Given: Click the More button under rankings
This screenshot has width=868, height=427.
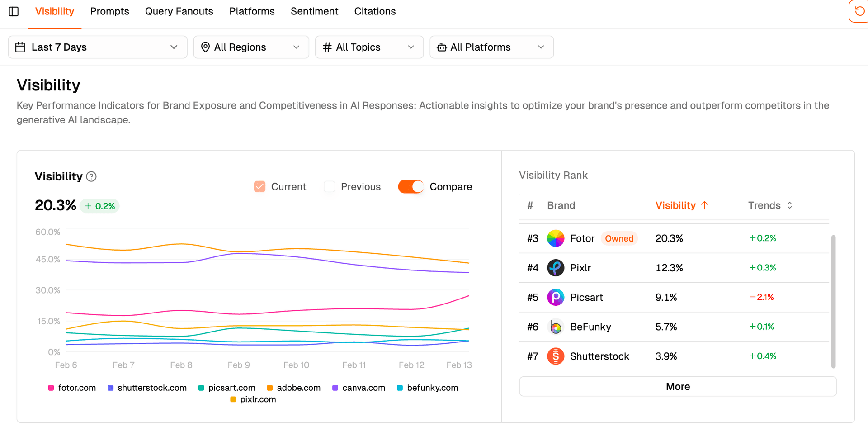Looking at the screenshot, I should click(678, 386).
